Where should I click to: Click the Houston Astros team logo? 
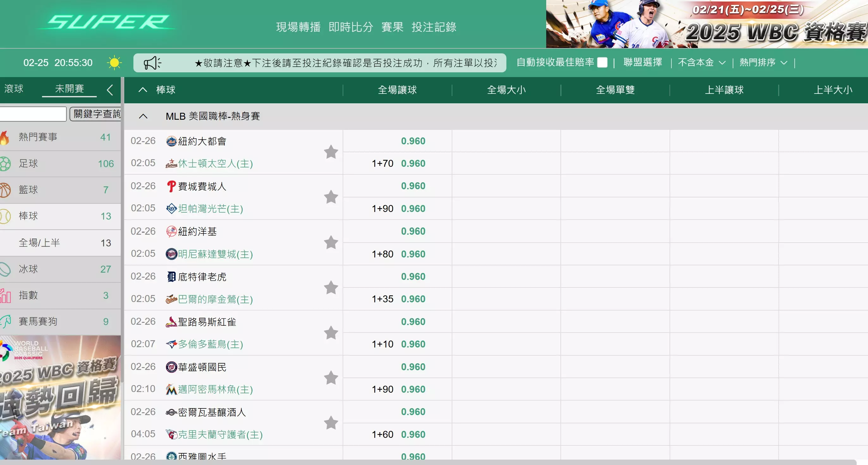(172, 164)
